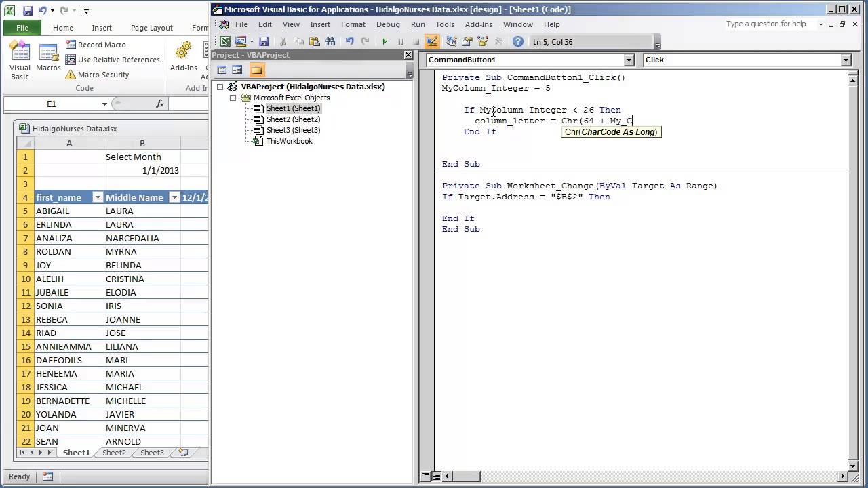Toggle Folders view in Project panel
The width and height of the screenshot is (868, 488).
(256, 70)
